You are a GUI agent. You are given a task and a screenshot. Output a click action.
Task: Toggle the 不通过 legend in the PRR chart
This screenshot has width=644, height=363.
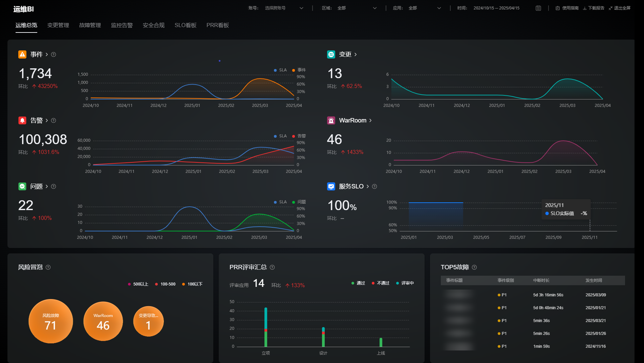pos(381,283)
